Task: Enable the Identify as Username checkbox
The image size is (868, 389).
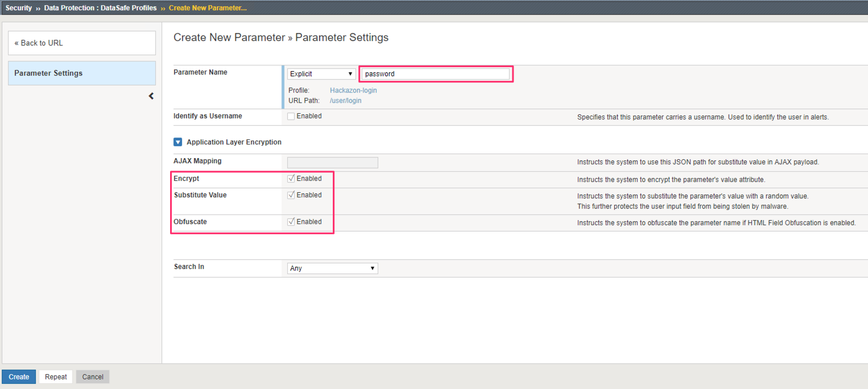Action: 291,116
